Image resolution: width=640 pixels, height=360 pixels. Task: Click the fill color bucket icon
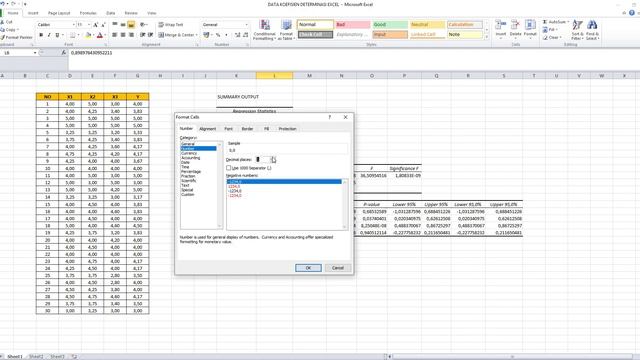point(88,36)
